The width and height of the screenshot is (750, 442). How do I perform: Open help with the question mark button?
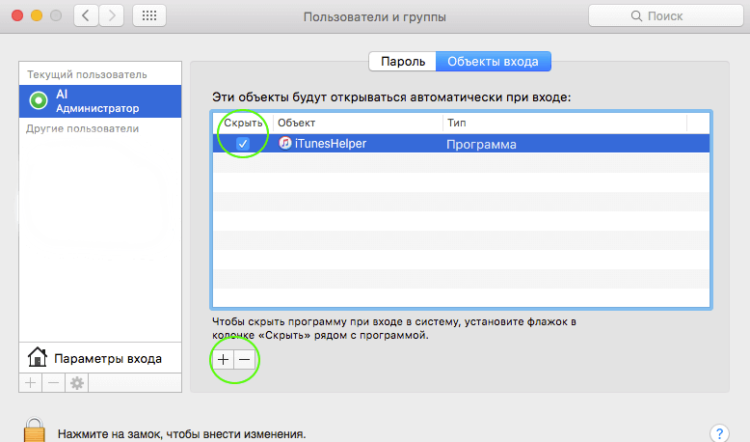[x=720, y=433]
